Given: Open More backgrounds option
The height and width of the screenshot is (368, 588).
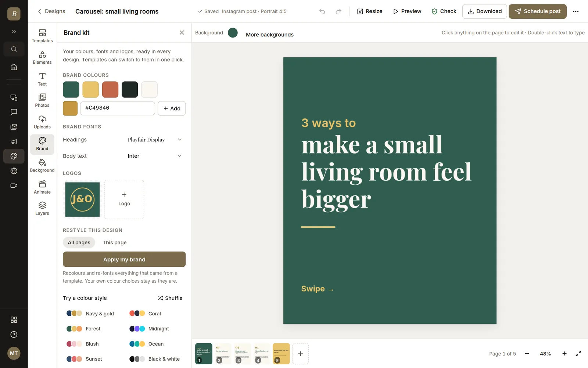Looking at the screenshot, I should pyautogui.click(x=270, y=35).
